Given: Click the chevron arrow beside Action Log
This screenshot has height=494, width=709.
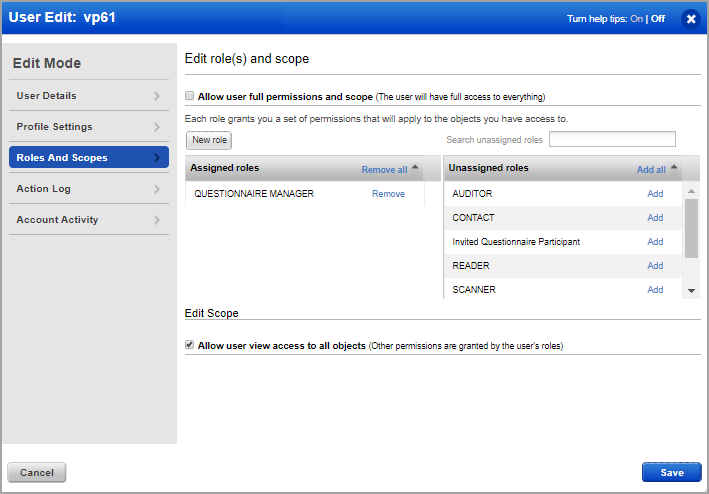Looking at the screenshot, I should click(x=157, y=189).
